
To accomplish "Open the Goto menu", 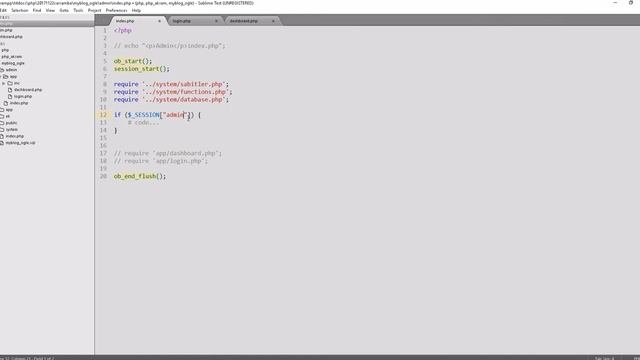I will pyautogui.click(x=64, y=10).
